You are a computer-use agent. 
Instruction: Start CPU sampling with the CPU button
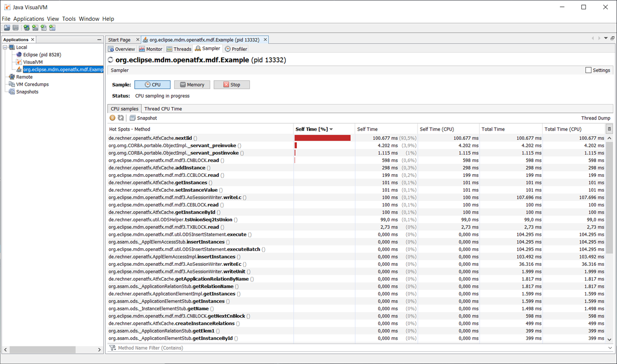click(152, 85)
